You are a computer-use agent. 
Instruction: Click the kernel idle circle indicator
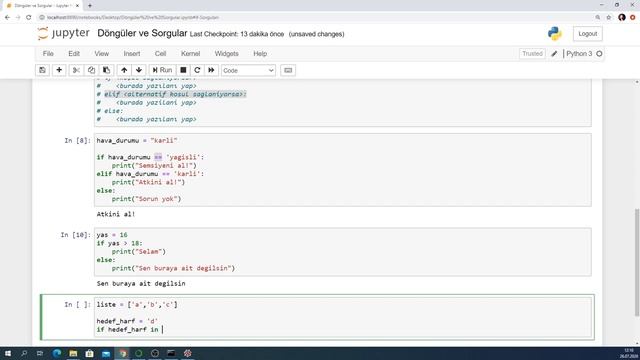point(599,53)
